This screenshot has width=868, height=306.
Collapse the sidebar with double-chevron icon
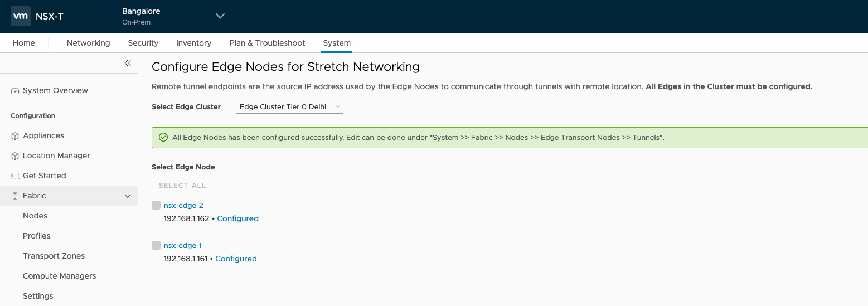[x=128, y=63]
